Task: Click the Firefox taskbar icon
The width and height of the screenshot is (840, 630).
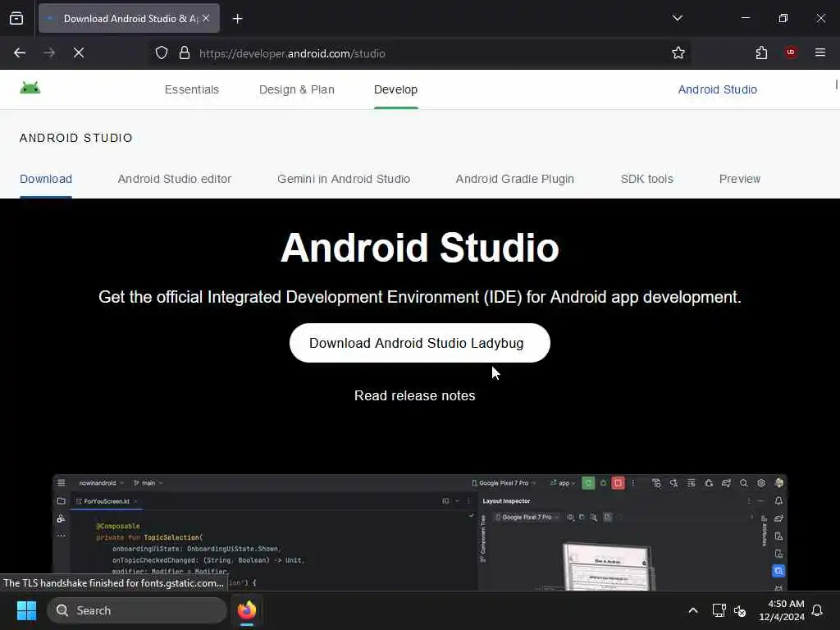Action: [x=246, y=610]
